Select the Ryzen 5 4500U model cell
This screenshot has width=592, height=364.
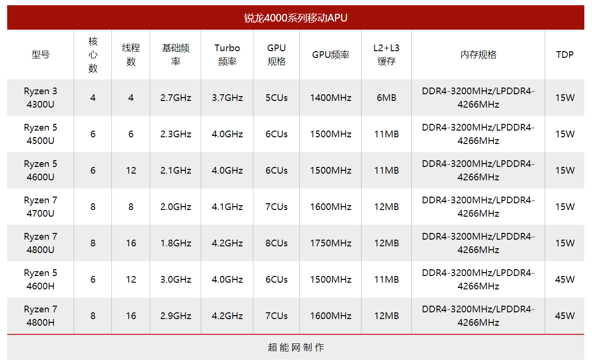(x=41, y=134)
